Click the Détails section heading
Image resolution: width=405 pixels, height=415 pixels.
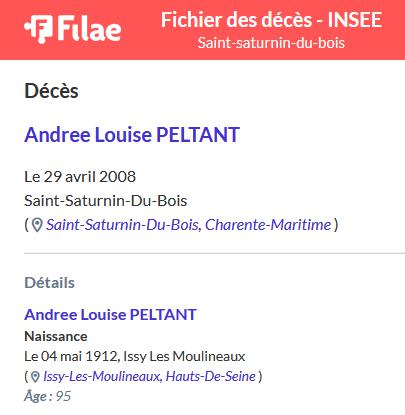click(49, 283)
